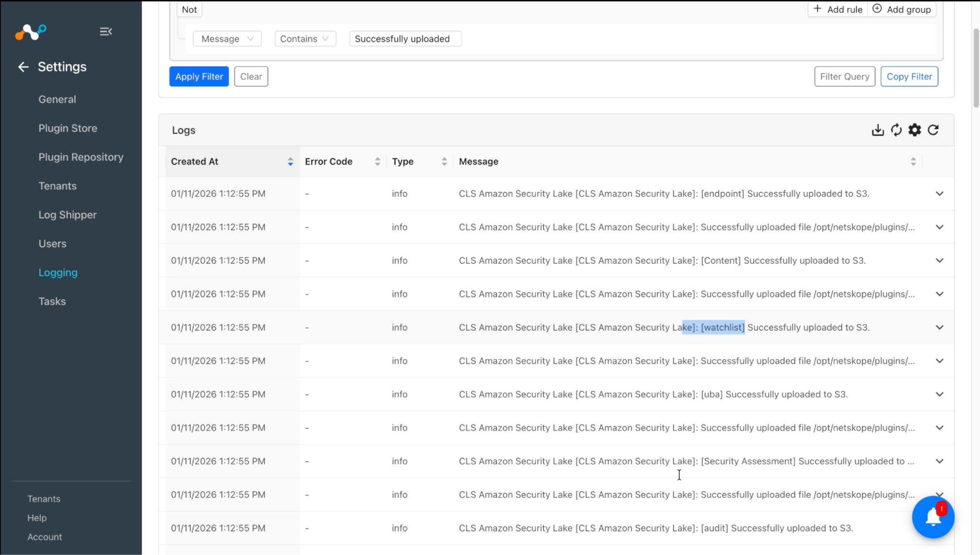Click the Logs panel title
This screenshot has height=555, width=980.
184,130
